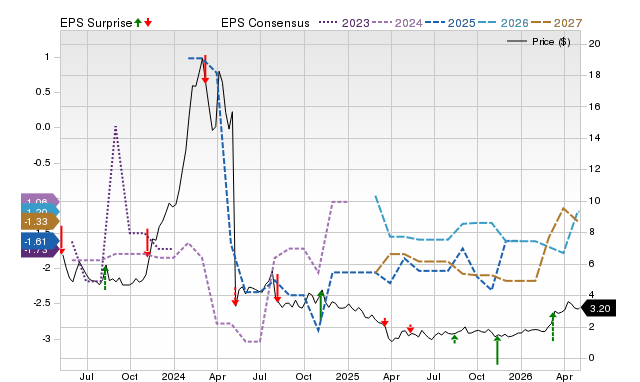The height and width of the screenshot is (382, 640).
Task: Select the red surprise arrow near May 2024
Action: (x=235, y=297)
